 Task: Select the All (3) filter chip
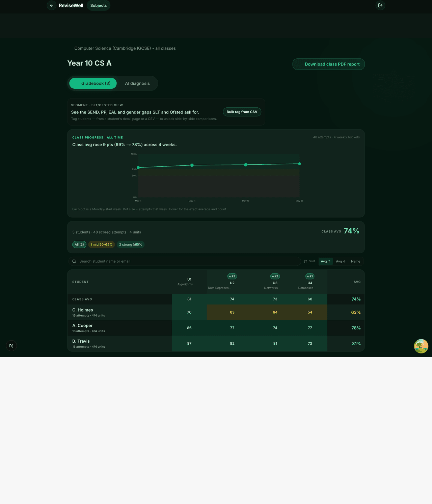(79, 244)
